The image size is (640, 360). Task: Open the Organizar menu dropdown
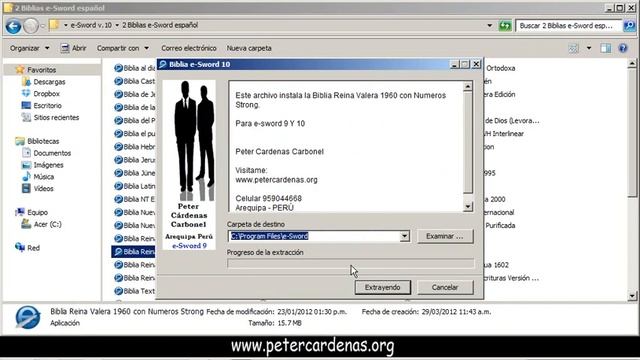pos(30,48)
